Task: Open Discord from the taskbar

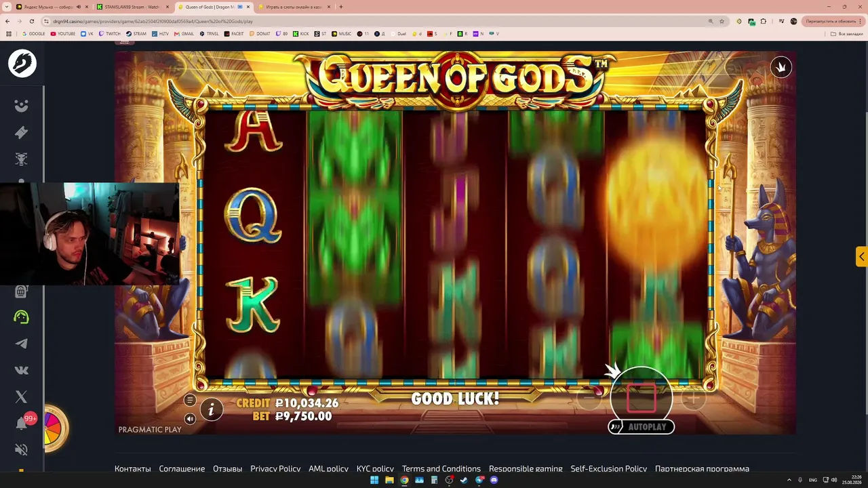Action: (x=494, y=480)
